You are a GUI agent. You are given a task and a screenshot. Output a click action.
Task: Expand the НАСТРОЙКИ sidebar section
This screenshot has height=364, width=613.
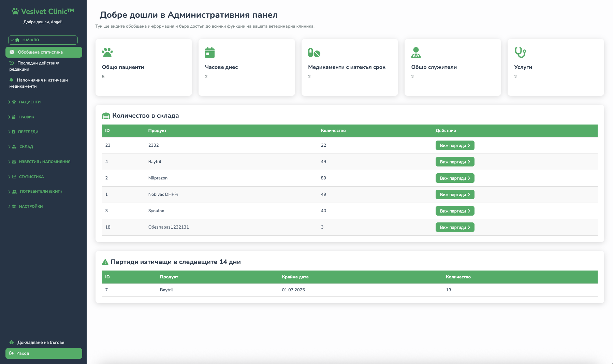(31, 206)
